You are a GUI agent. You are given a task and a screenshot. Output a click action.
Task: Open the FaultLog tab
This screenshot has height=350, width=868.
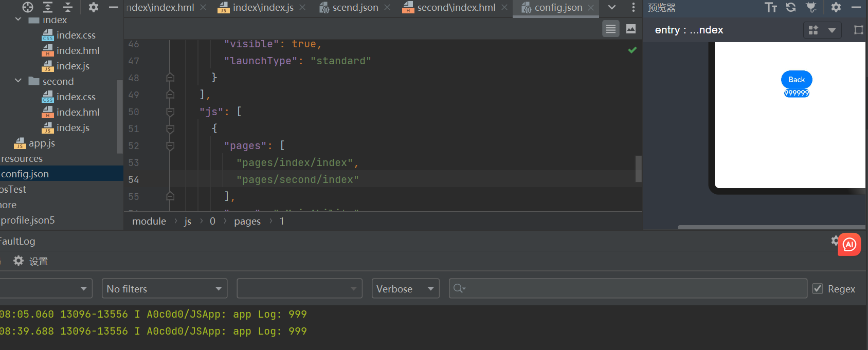[17, 241]
